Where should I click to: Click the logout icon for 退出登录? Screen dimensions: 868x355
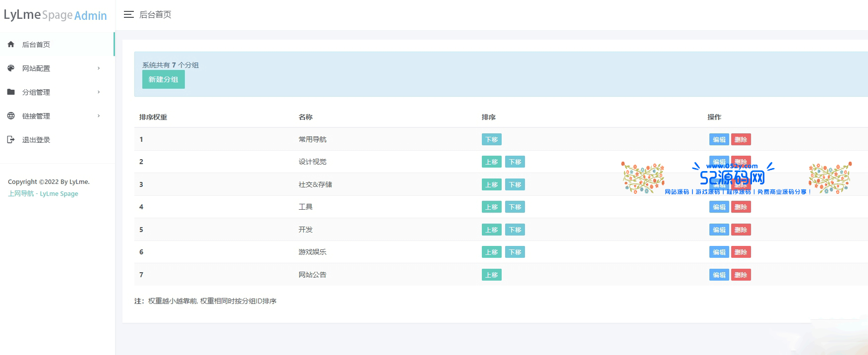(11, 140)
